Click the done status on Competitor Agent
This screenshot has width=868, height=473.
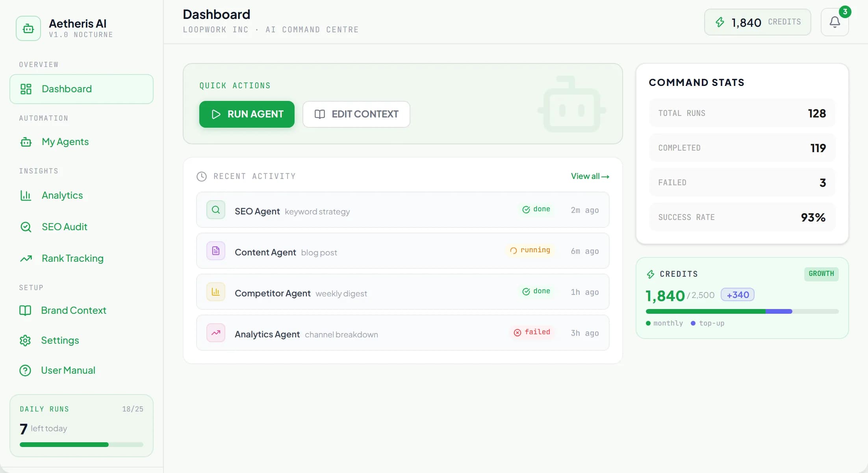pos(536,291)
